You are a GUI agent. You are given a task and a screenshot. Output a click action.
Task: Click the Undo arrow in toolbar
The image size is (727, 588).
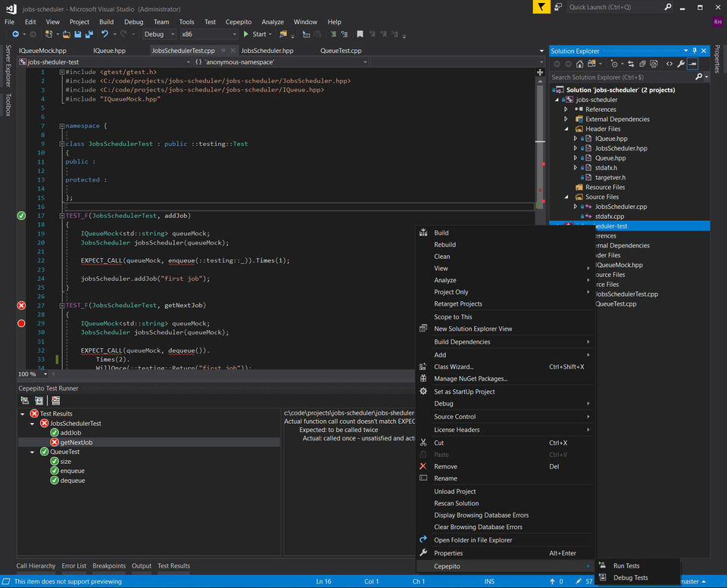pyautogui.click(x=105, y=34)
